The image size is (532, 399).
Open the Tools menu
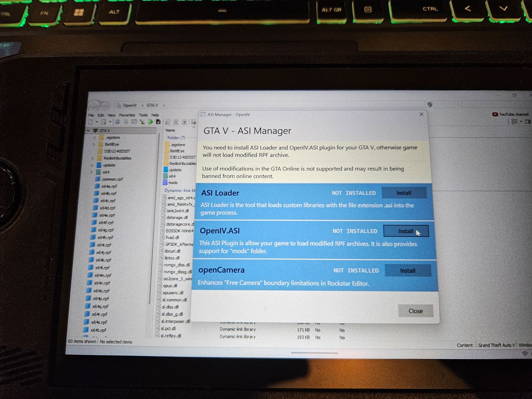coord(143,115)
